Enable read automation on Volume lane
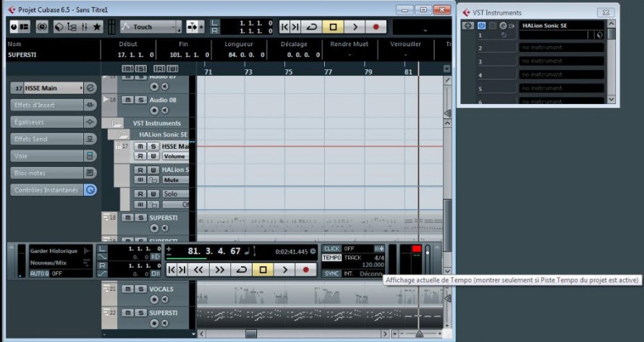 pyautogui.click(x=140, y=156)
